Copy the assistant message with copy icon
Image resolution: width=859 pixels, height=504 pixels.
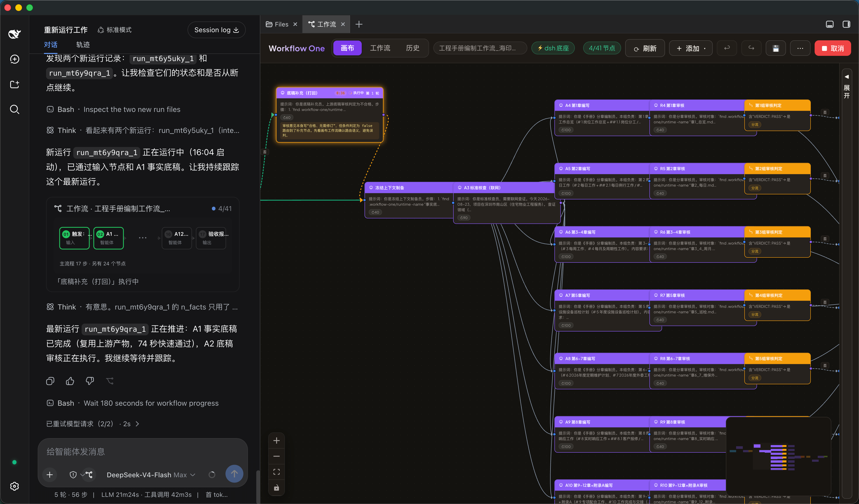(x=50, y=381)
